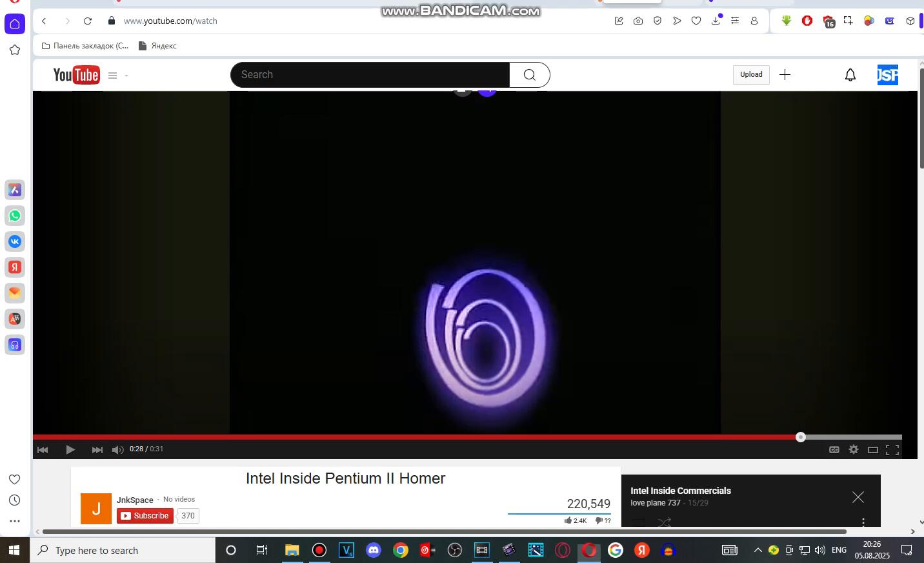Image resolution: width=924 pixels, height=563 pixels.
Task: Subscribe to the JnkSpace channel
Action: [x=145, y=516]
